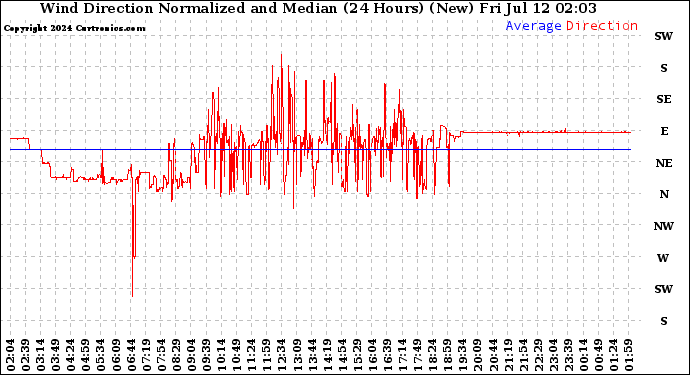The height and width of the screenshot is (375, 690).
Task: Click the 00:49 time label
Action: [598, 355]
